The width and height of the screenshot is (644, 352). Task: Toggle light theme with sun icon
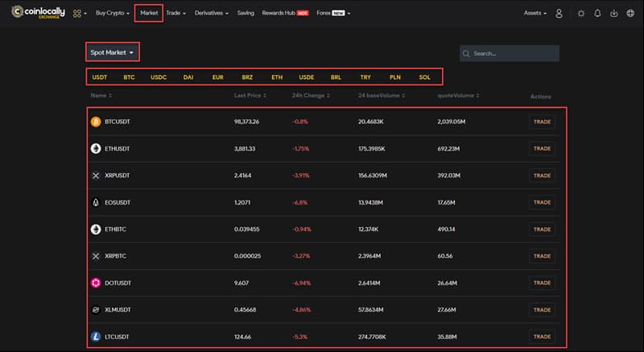point(580,13)
